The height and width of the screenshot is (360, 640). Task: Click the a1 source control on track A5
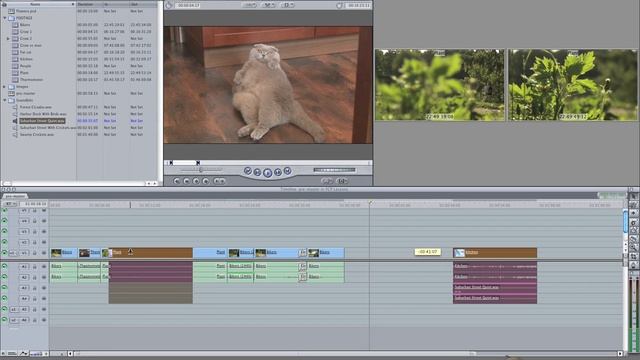pyautogui.click(x=14, y=309)
